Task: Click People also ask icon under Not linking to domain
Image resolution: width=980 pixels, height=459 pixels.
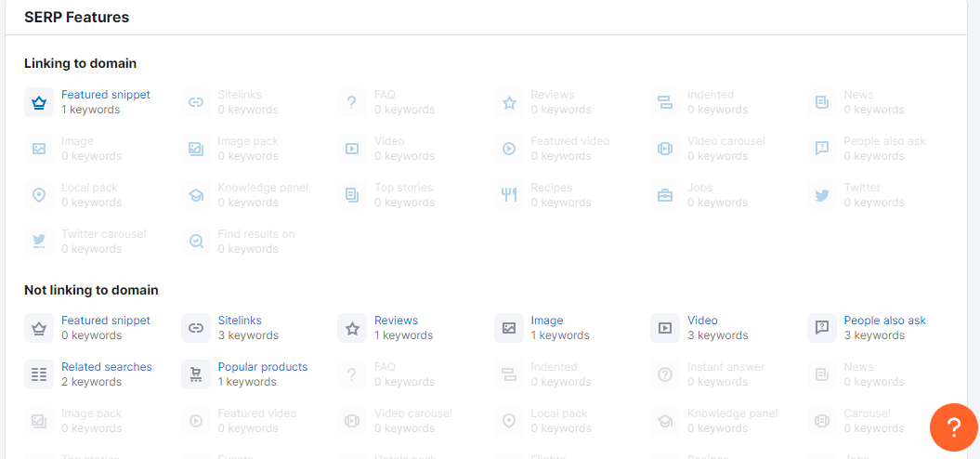Action: [822, 328]
